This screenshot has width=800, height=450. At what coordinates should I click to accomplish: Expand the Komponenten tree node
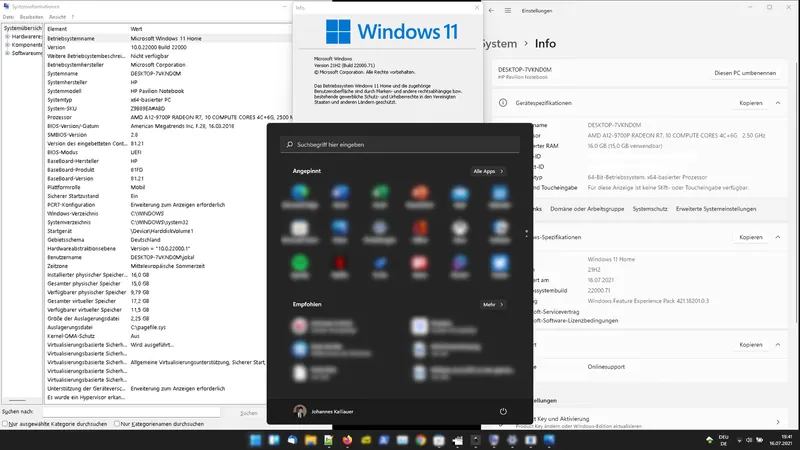7,45
